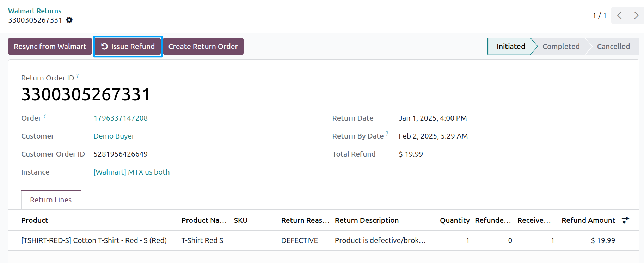644x263 pixels.
Task: Open the gear actions menu icon
Action: tap(69, 20)
